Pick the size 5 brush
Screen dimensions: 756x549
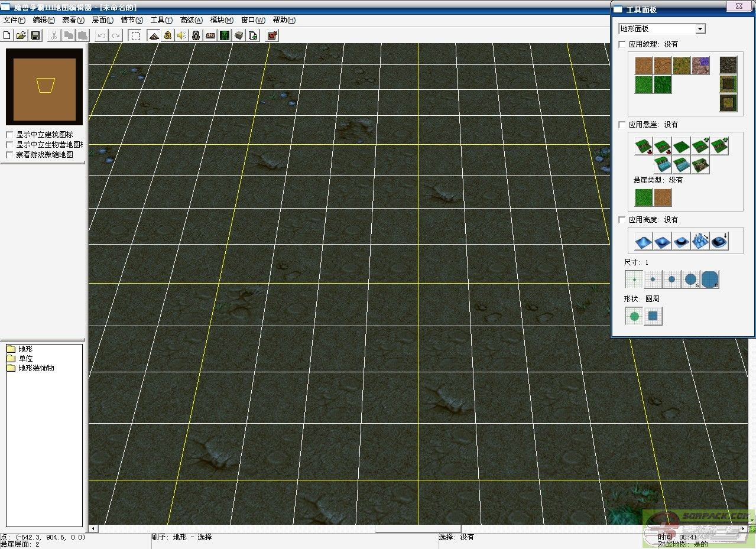(691, 279)
